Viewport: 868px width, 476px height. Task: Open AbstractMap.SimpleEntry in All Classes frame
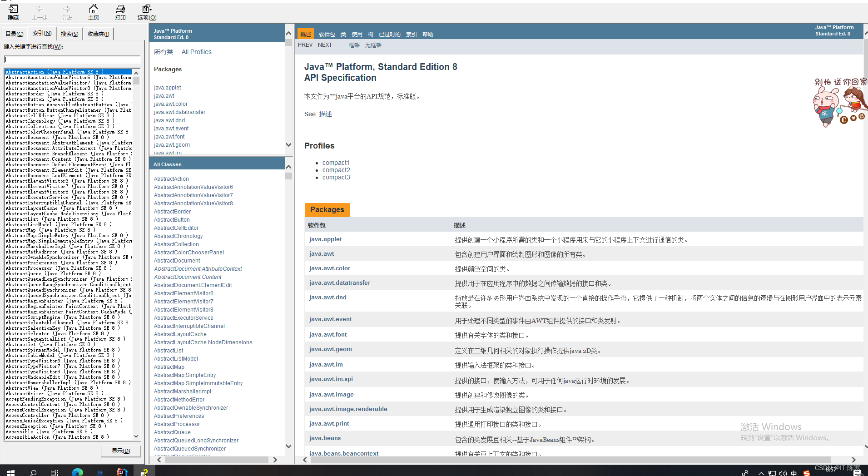pos(185,375)
